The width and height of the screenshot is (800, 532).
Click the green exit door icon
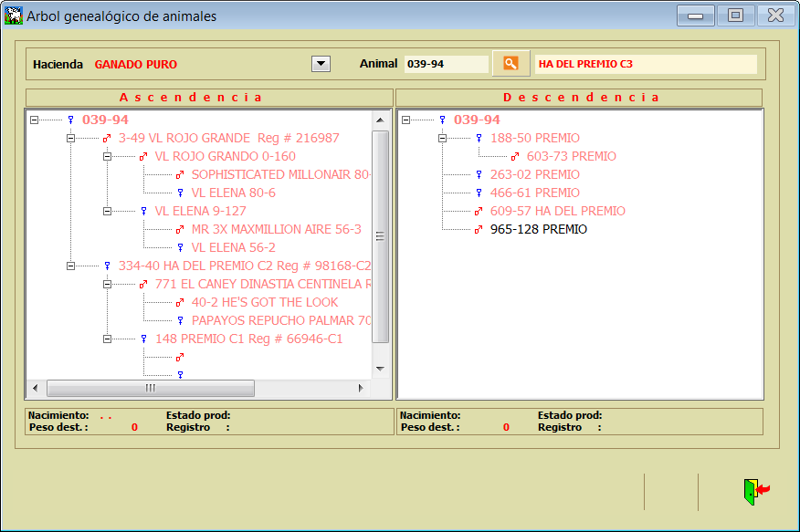753,491
